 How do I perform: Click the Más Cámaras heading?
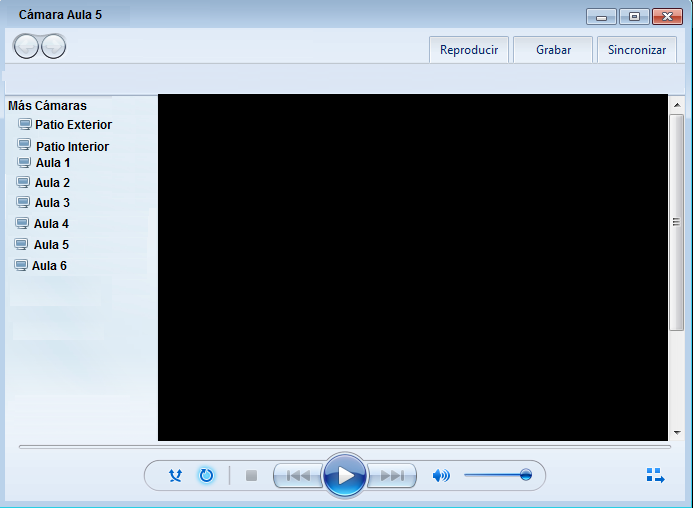coord(47,106)
